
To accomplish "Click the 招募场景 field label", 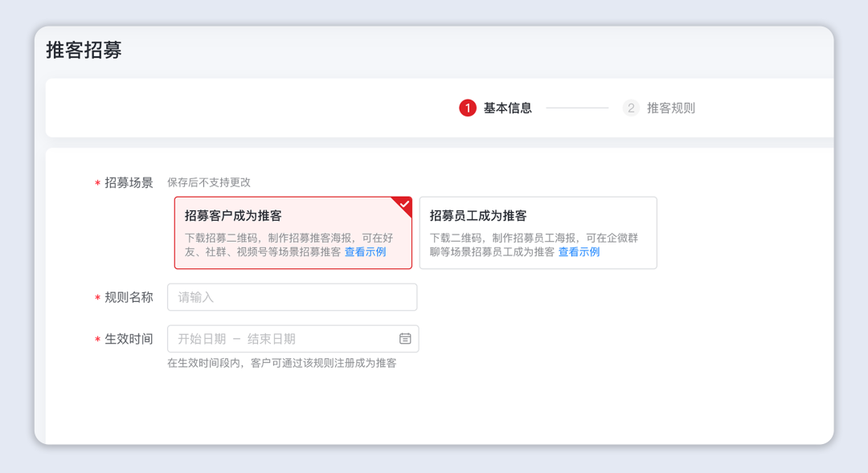I will (129, 183).
